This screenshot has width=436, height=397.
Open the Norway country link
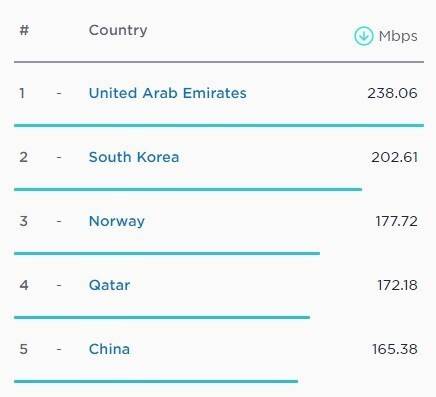click(117, 221)
